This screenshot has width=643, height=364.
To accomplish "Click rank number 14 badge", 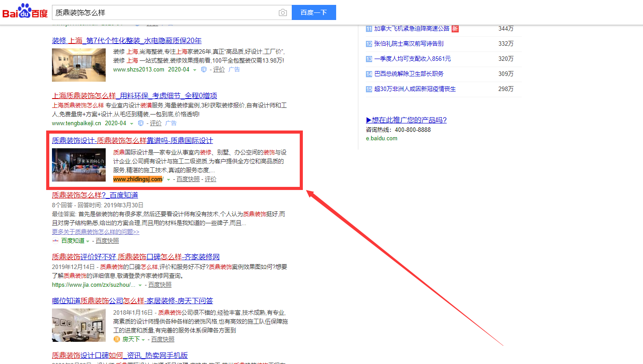I will [x=369, y=74].
